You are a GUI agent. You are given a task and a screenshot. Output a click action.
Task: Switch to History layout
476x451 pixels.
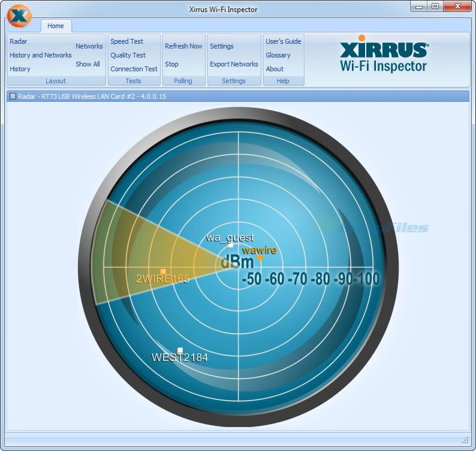pyautogui.click(x=20, y=69)
